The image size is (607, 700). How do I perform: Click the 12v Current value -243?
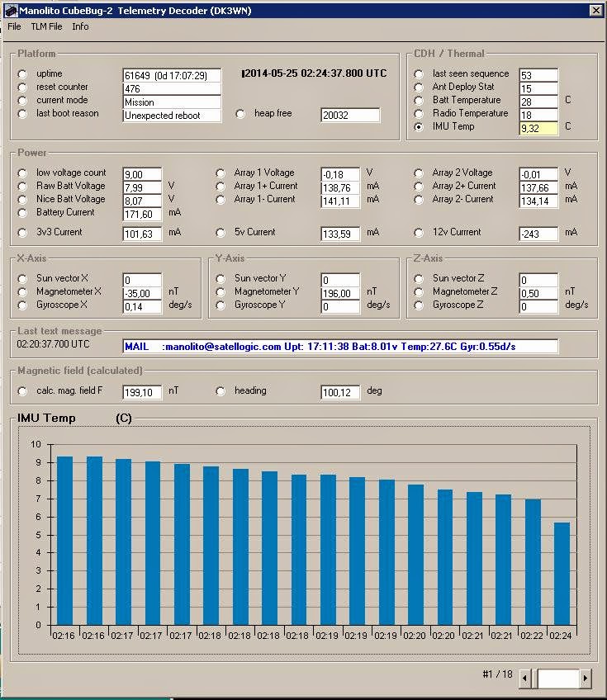(538, 234)
